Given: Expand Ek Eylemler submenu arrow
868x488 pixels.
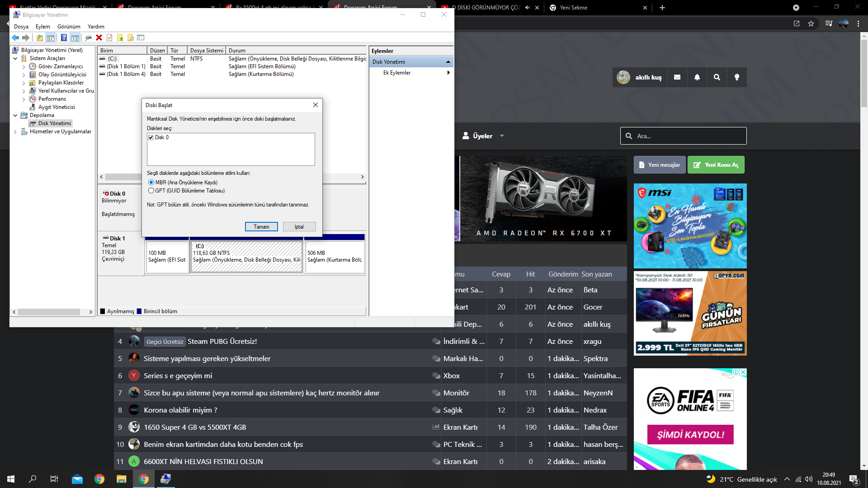Looking at the screenshot, I should [448, 73].
